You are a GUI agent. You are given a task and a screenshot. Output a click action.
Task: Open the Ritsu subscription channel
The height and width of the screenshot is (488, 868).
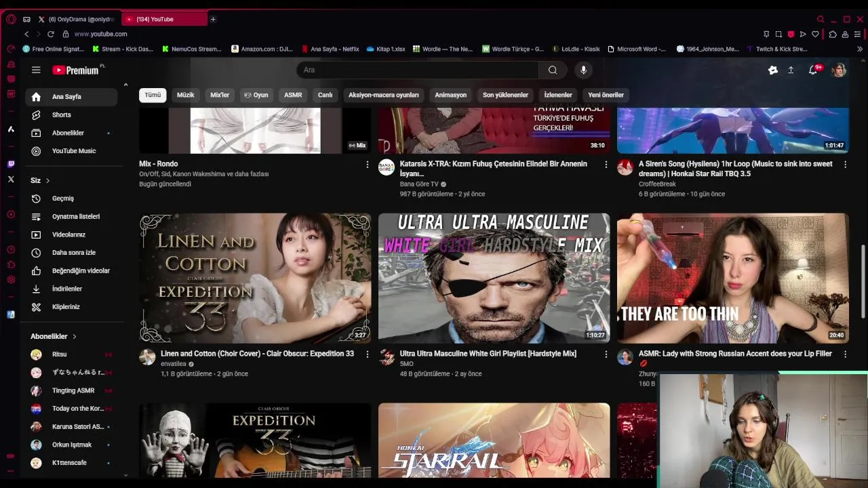coord(71,354)
